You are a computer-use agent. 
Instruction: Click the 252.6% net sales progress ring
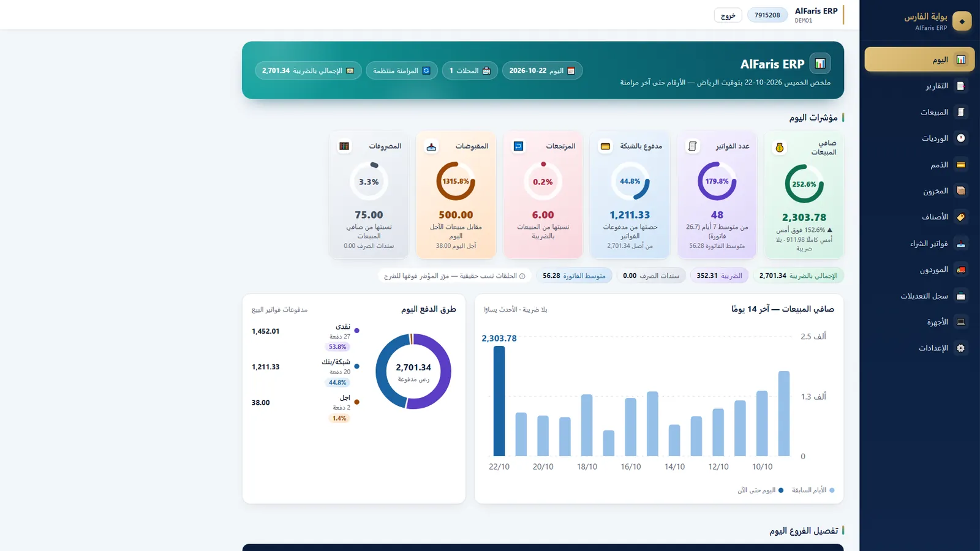pos(804,184)
